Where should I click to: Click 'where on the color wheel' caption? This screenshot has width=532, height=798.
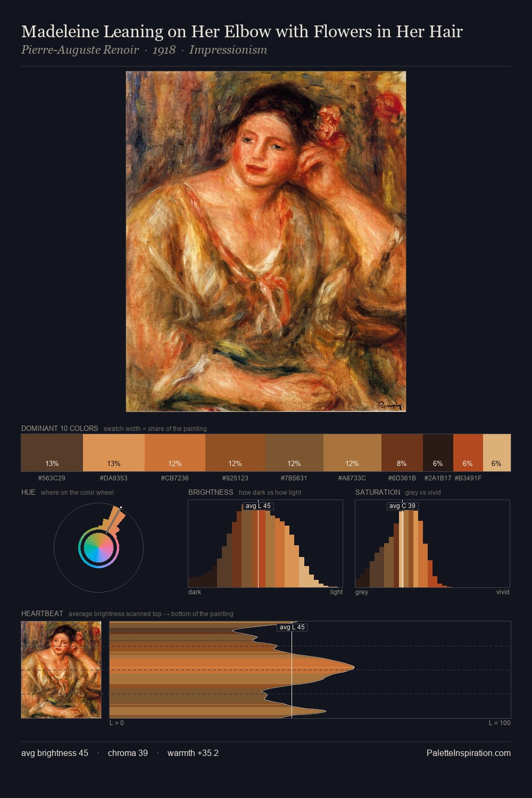(x=77, y=493)
